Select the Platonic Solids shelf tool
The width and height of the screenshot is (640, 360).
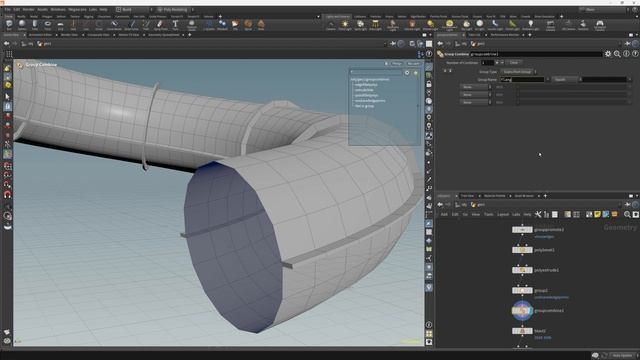191,25
